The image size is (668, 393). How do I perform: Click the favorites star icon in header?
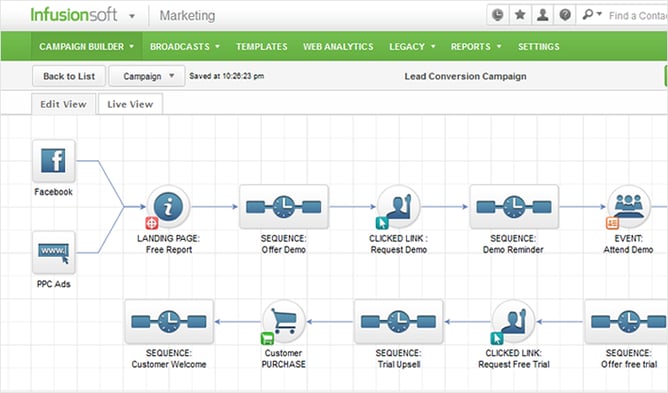click(x=520, y=15)
